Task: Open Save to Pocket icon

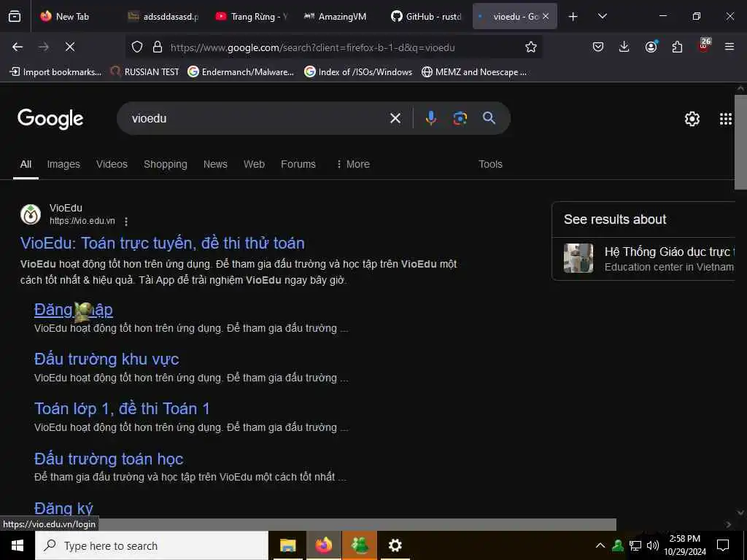Action: click(598, 47)
